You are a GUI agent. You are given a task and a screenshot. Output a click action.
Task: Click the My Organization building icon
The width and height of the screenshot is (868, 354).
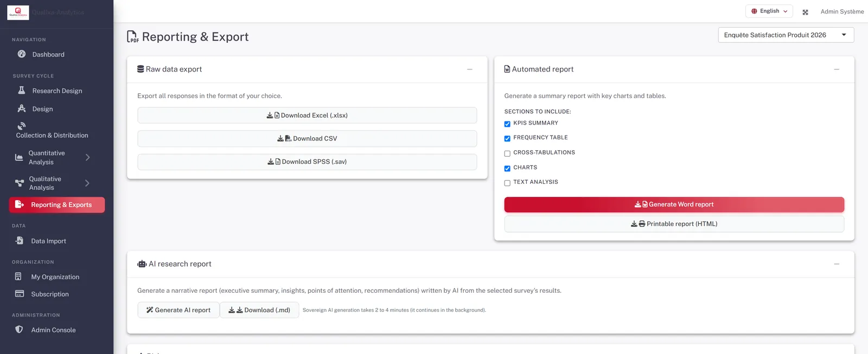18,276
